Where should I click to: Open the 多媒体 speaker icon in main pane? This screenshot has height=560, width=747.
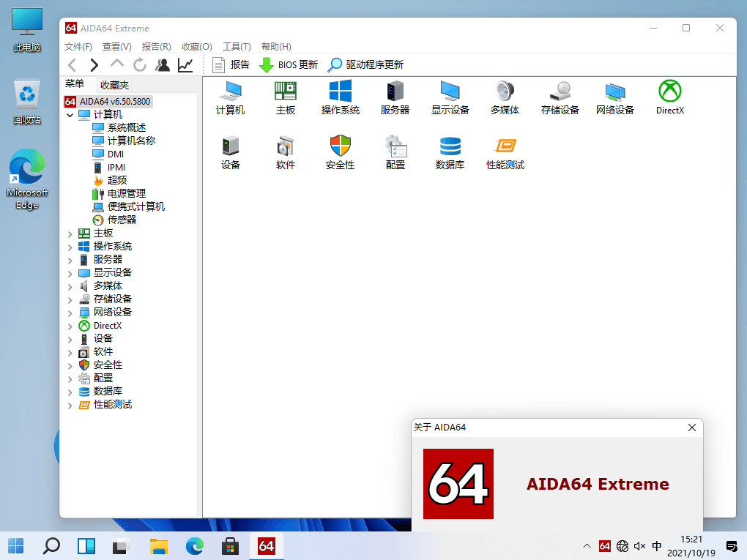tap(505, 97)
